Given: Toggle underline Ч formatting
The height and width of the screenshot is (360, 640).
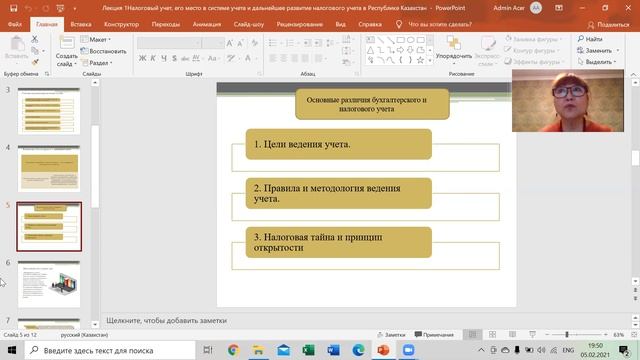Looking at the screenshot, I should pyautogui.click(x=164, y=58).
